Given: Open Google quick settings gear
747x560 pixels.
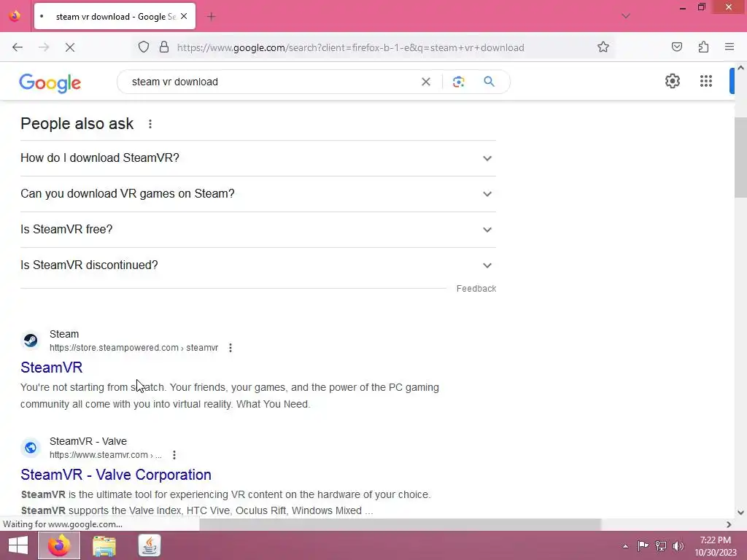Looking at the screenshot, I should (672, 81).
